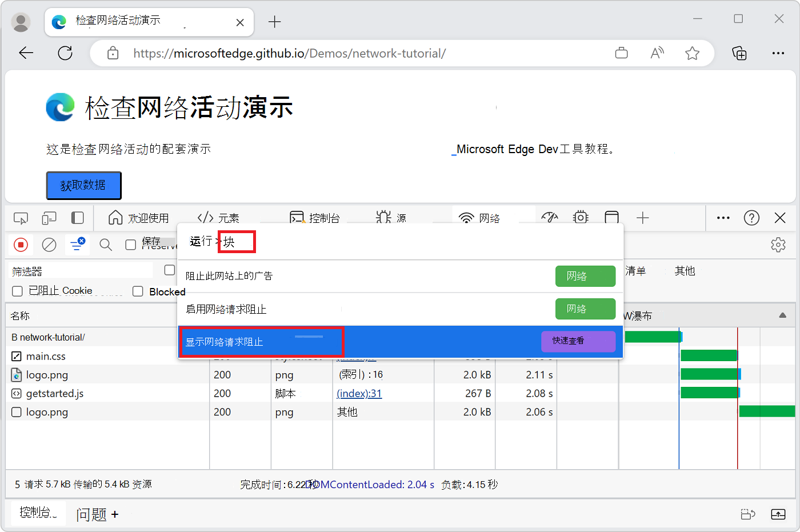Open the Performance profiling panel

pyautogui.click(x=549, y=218)
